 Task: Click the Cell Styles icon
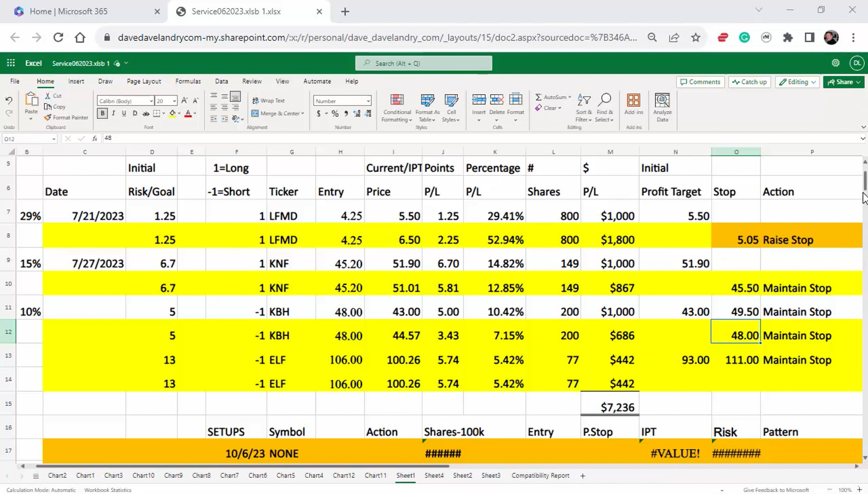451,100
